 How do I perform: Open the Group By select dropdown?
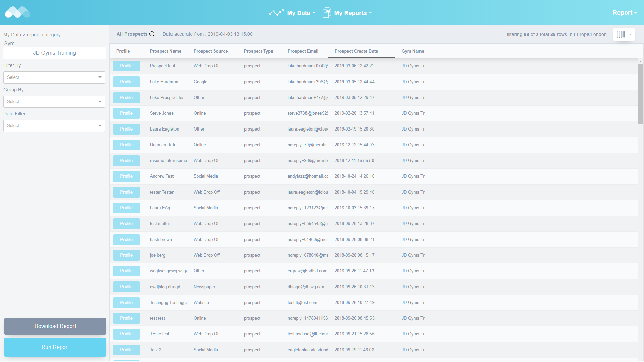pyautogui.click(x=54, y=102)
